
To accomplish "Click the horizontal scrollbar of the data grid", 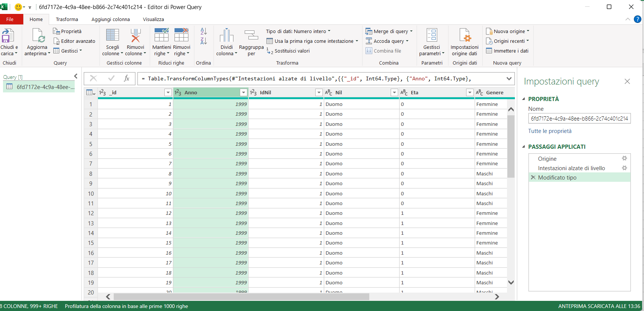I will 241,297.
